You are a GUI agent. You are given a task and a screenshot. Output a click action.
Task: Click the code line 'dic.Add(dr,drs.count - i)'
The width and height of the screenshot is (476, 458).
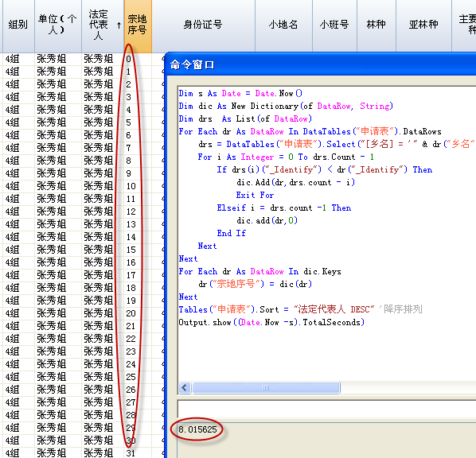pos(295,182)
